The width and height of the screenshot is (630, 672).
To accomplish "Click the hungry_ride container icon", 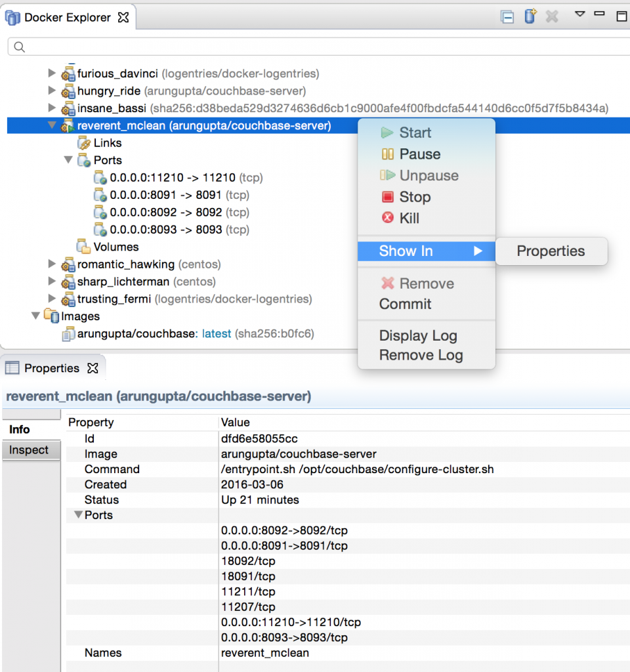I will click(68, 91).
